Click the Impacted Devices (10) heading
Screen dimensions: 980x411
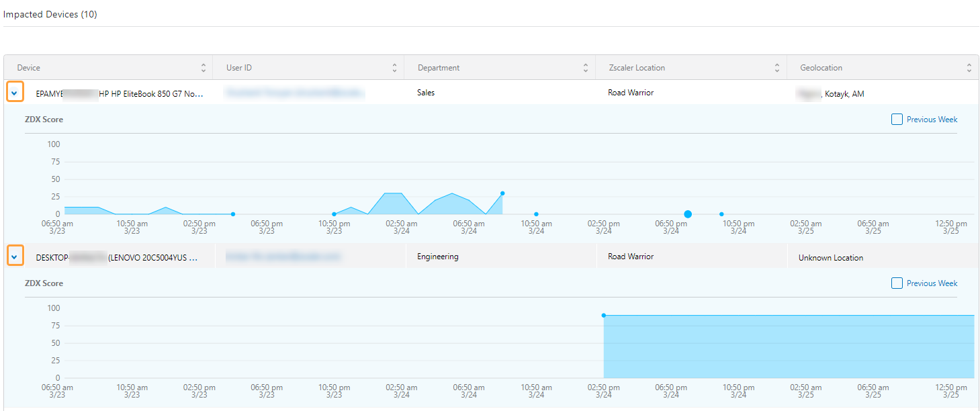[50, 13]
